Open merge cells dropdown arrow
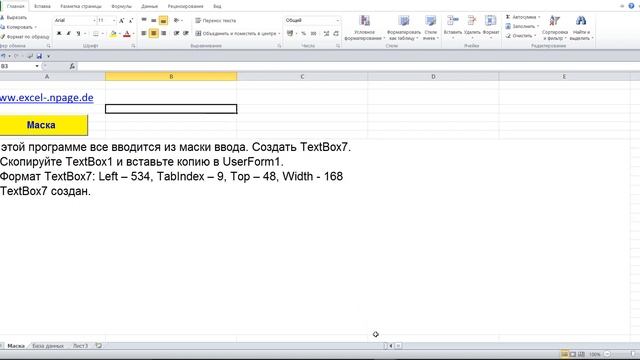The height and width of the screenshot is (360, 640). tap(279, 33)
